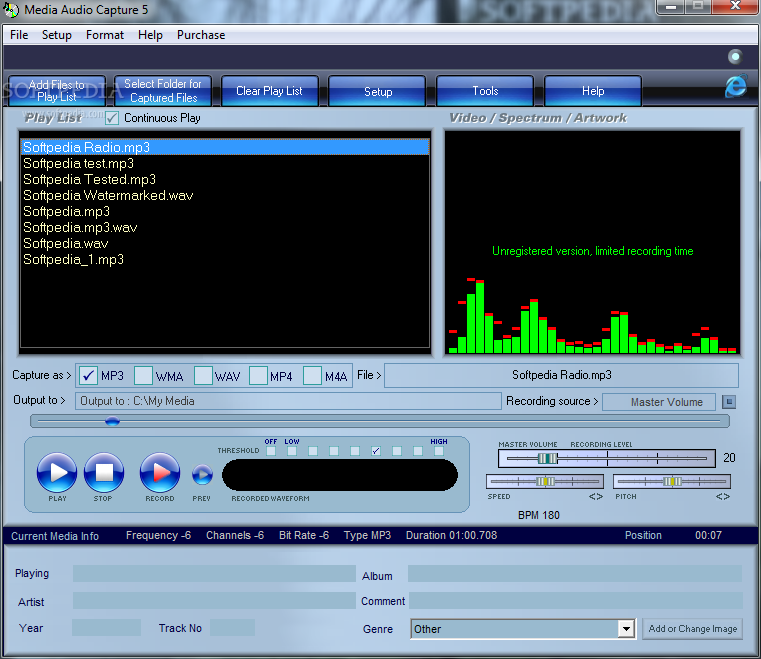Image resolution: width=761 pixels, height=659 pixels.
Task: Open the File menu
Action: (19, 35)
